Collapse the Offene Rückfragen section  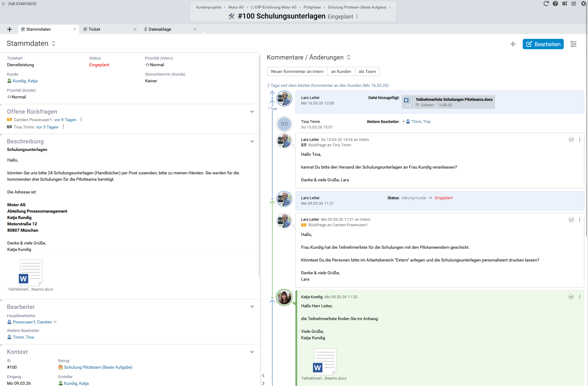pos(252,112)
